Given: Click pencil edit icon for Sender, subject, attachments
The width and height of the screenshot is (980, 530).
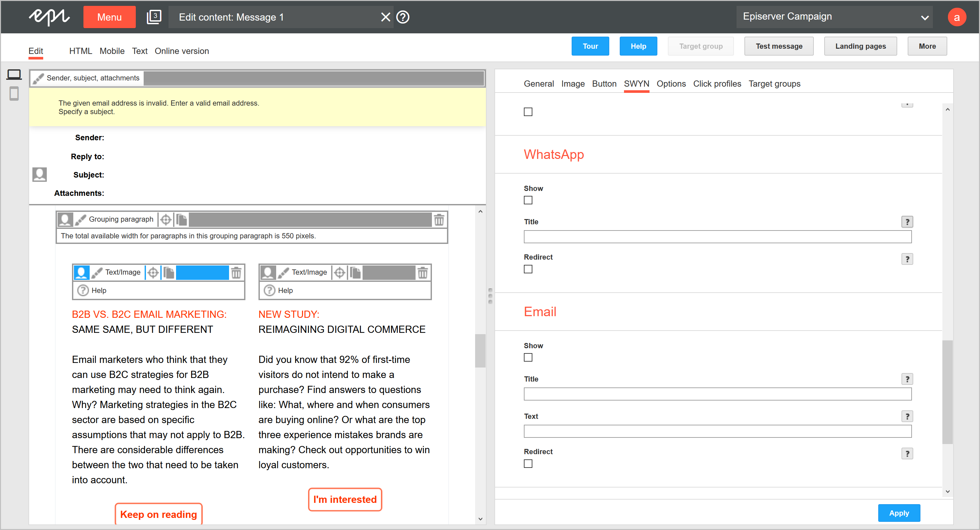Looking at the screenshot, I should coord(38,78).
